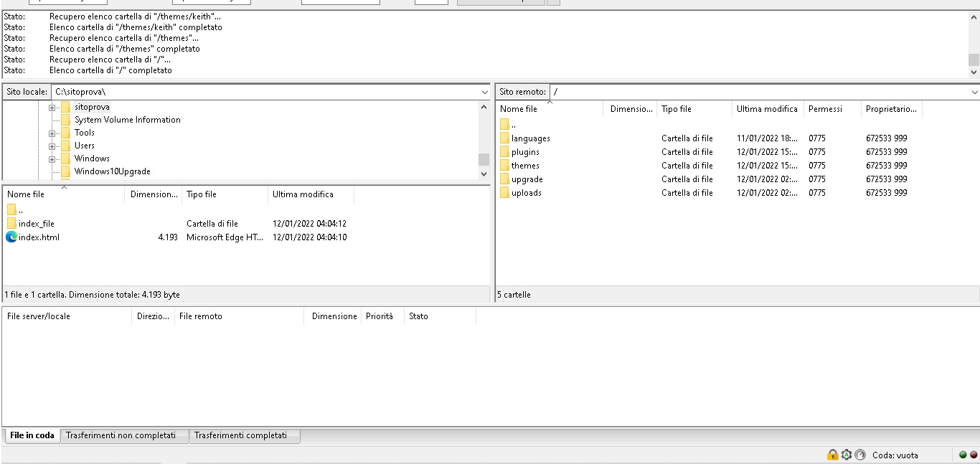Expand the Windows node in local tree

pos(52,159)
